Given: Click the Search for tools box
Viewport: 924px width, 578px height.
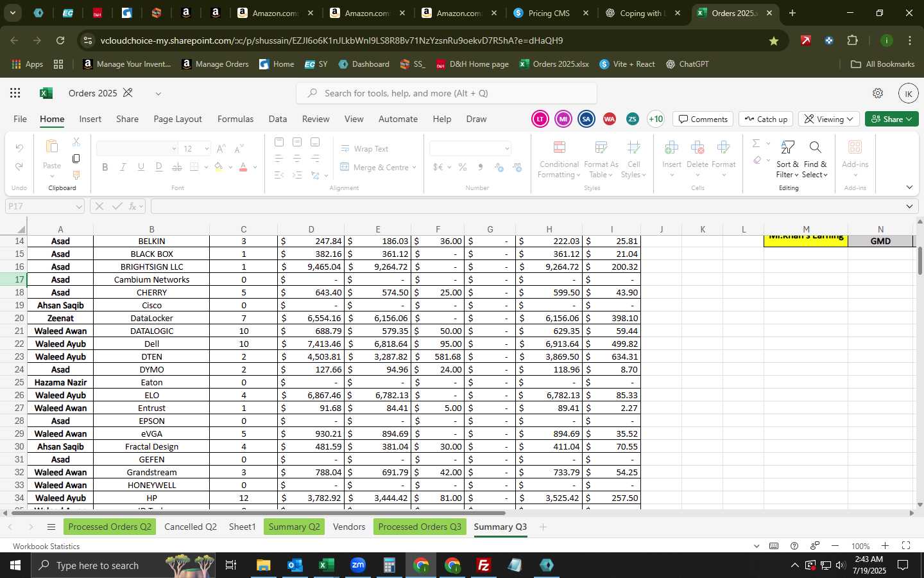Looking at the screenshot, I should 447,93.
